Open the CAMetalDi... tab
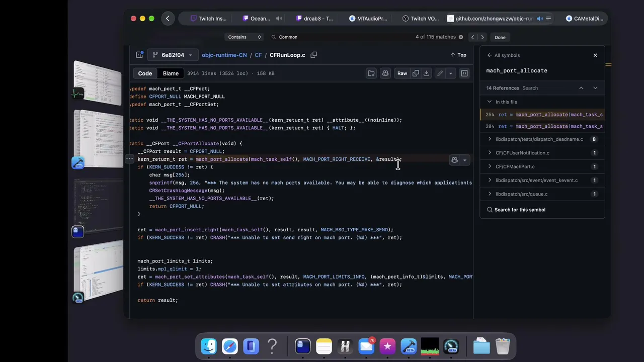The image size is (644, 362). point(584,19)
